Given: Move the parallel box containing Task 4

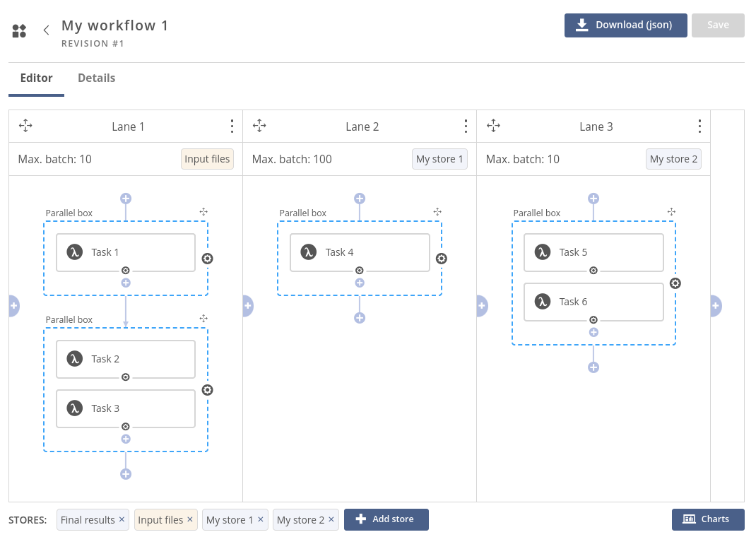Looking at the screenshot, I should [x=437, y=211].
